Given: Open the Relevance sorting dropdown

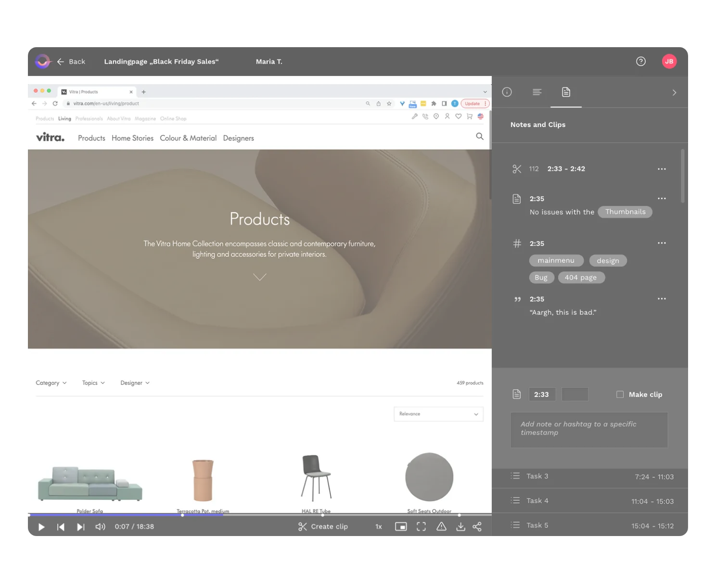Looking at the screenshot, I should pos(438,414).
